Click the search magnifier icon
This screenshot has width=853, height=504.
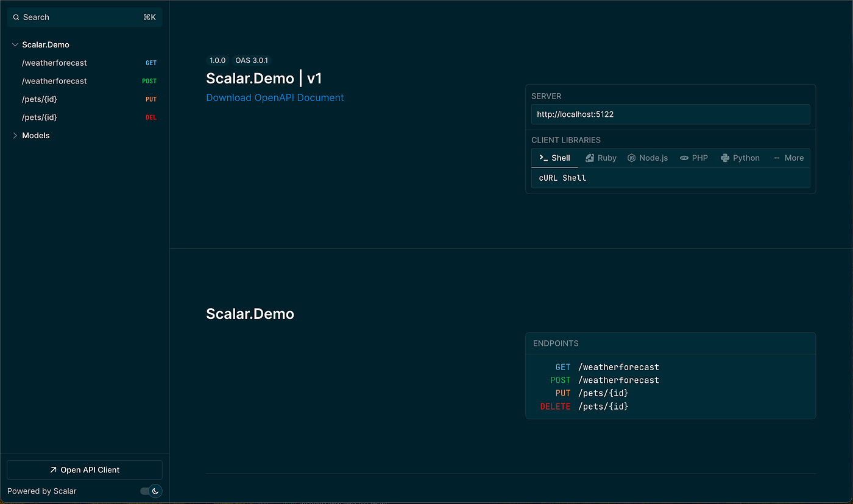16,17
